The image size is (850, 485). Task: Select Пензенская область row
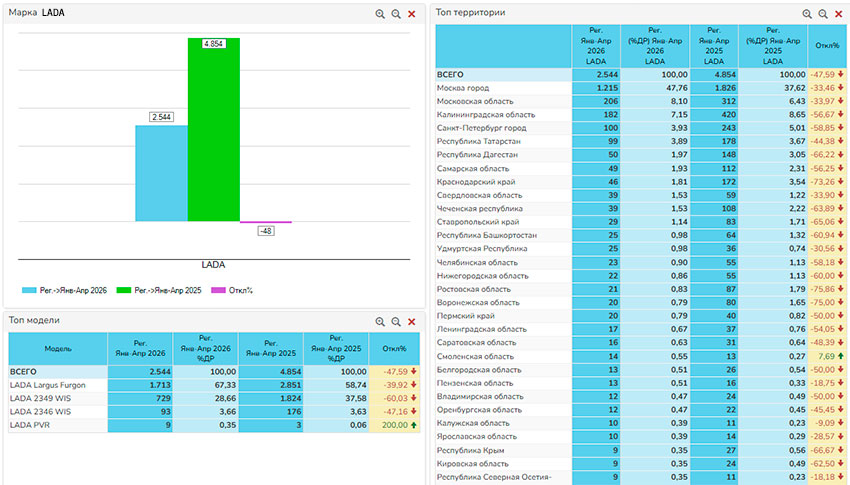click(x=641, y=383)
